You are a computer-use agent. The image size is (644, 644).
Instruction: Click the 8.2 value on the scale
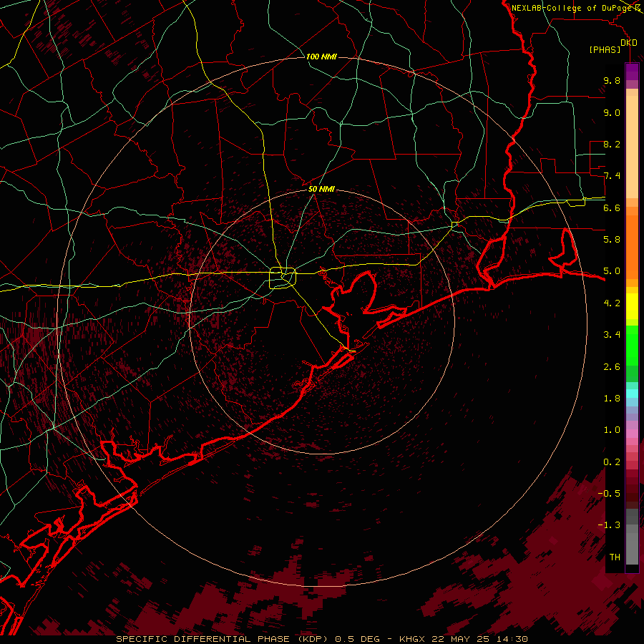pos(612,144)
